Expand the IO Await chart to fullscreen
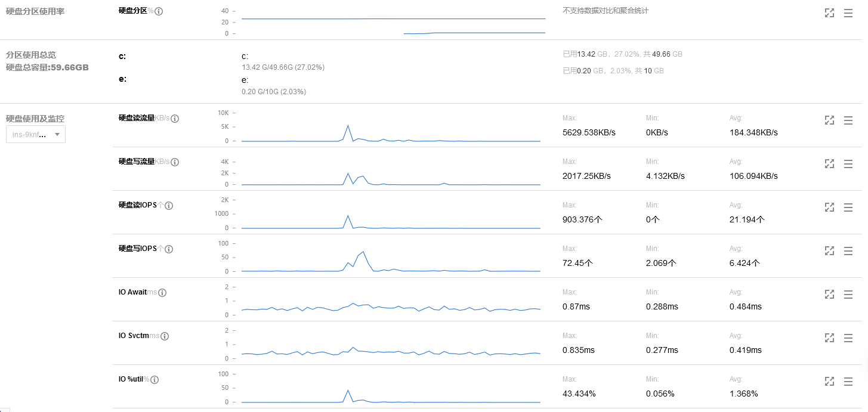The width and height of the screenshot is (868, 412). 829,295
